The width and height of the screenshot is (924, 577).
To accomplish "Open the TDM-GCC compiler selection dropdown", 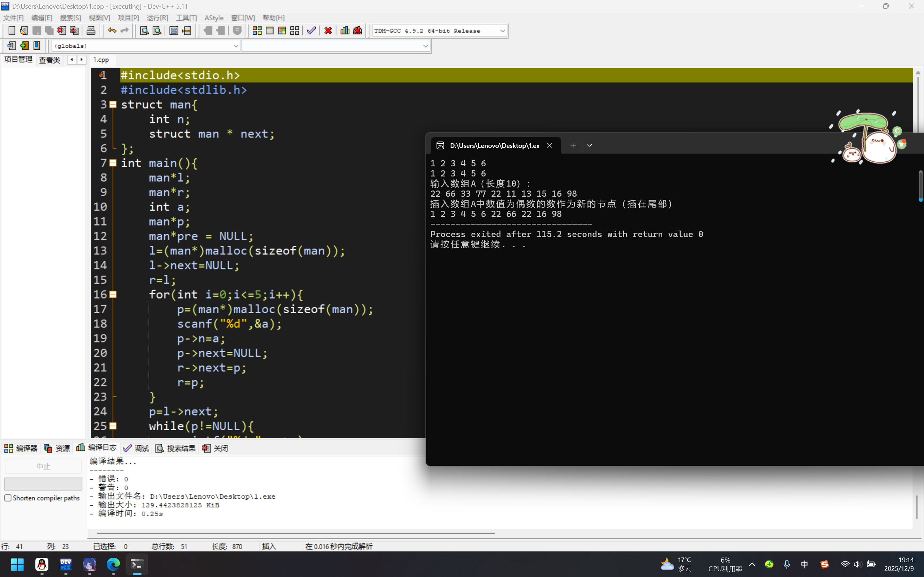I will (x=502, y=31).
